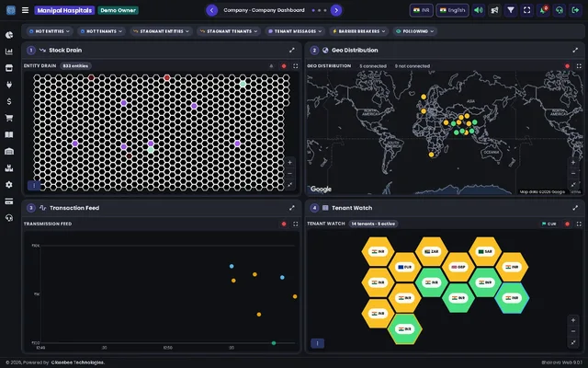Open the plug integrations sidebar icon
The height and width of the screenshot is (368, 588).
(9, 85)
